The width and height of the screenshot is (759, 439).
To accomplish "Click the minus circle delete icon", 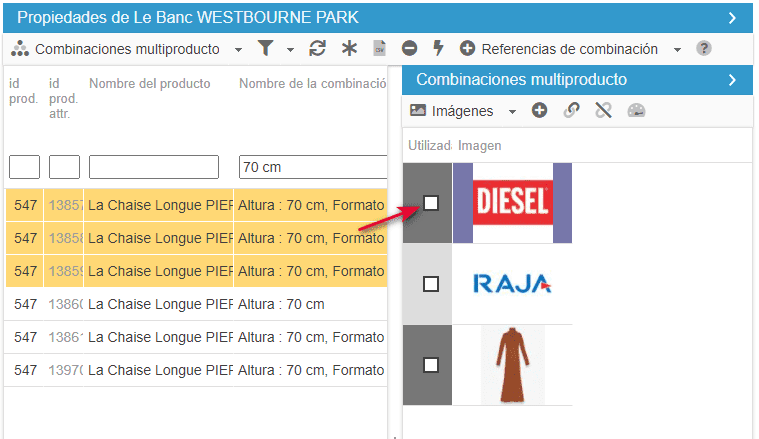I will click(x=409, y=49).
